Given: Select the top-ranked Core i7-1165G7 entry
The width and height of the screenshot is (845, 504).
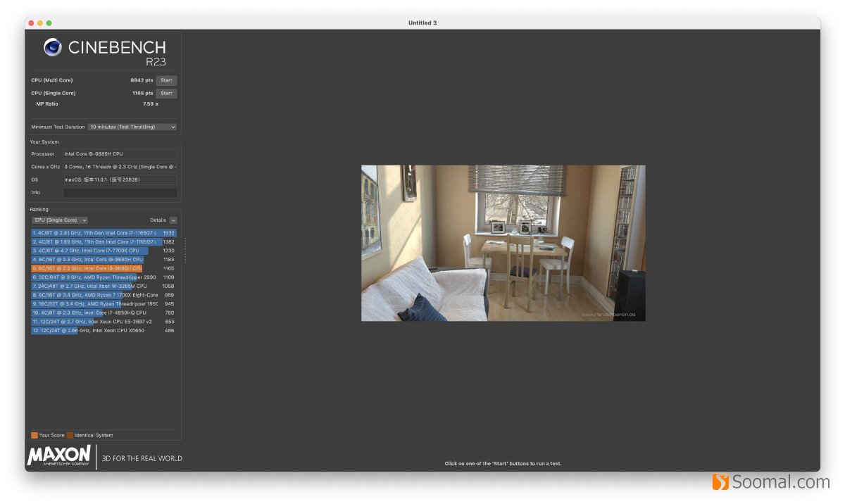Looking at the screenshot, I should 95,233.
